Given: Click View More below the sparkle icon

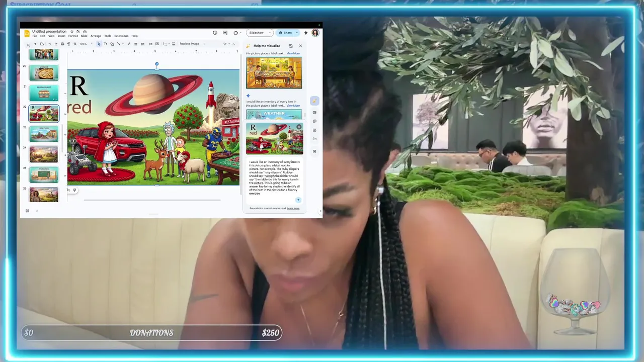Looking at the screenshot, I should [293, 106].
